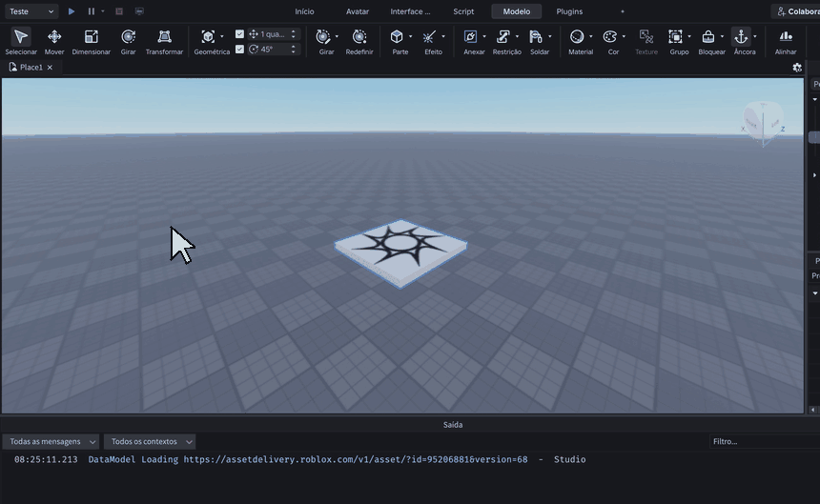Open the viewport settings gear

tap(797, 68)
